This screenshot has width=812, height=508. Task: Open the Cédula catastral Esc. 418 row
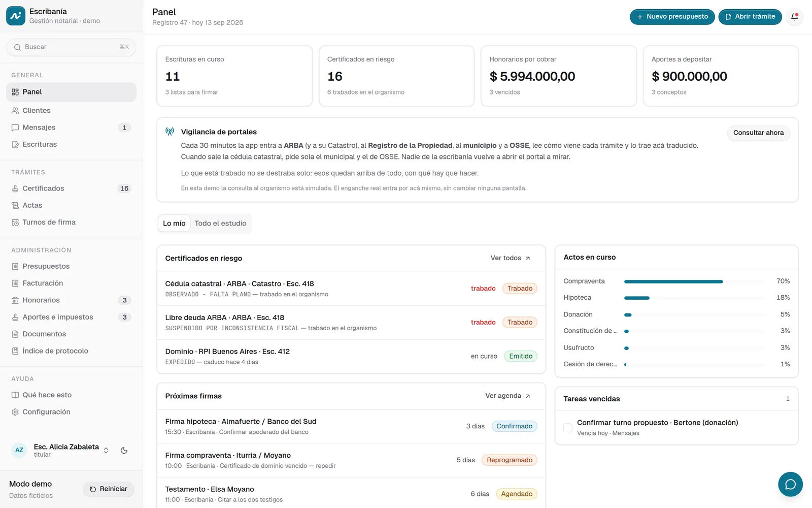pyautogui.click(x=351, y=289)
